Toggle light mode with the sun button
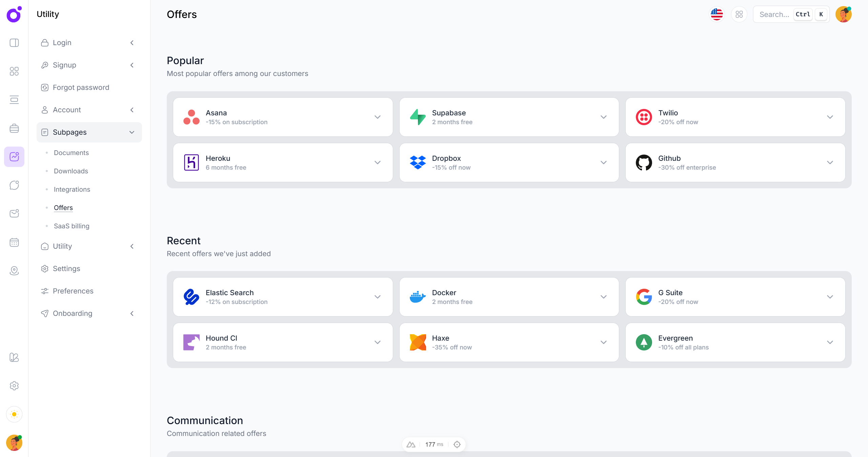 pos(14,414)
